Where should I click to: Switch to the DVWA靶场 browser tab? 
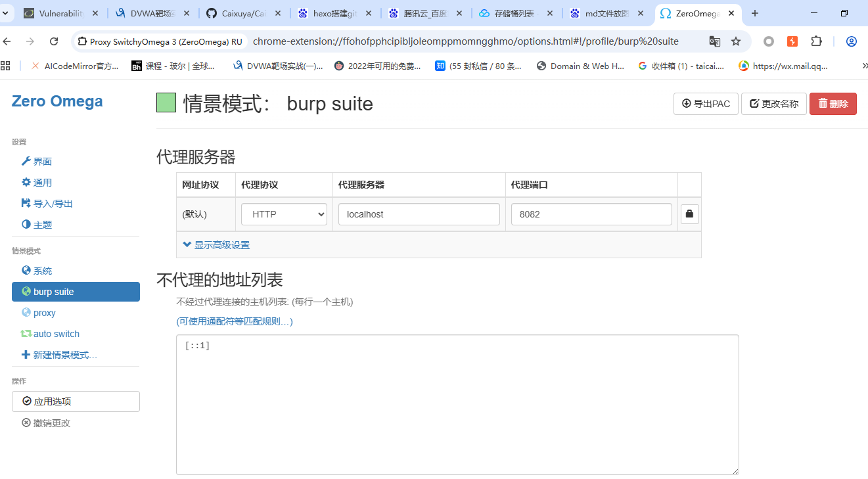pyautogui.click(x=152, y=13)
